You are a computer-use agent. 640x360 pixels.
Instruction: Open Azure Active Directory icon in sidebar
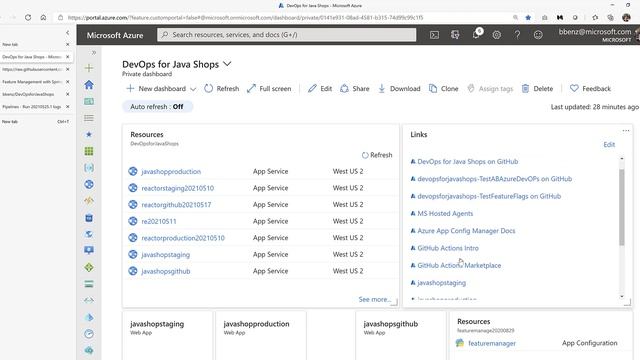click(89, 317)
